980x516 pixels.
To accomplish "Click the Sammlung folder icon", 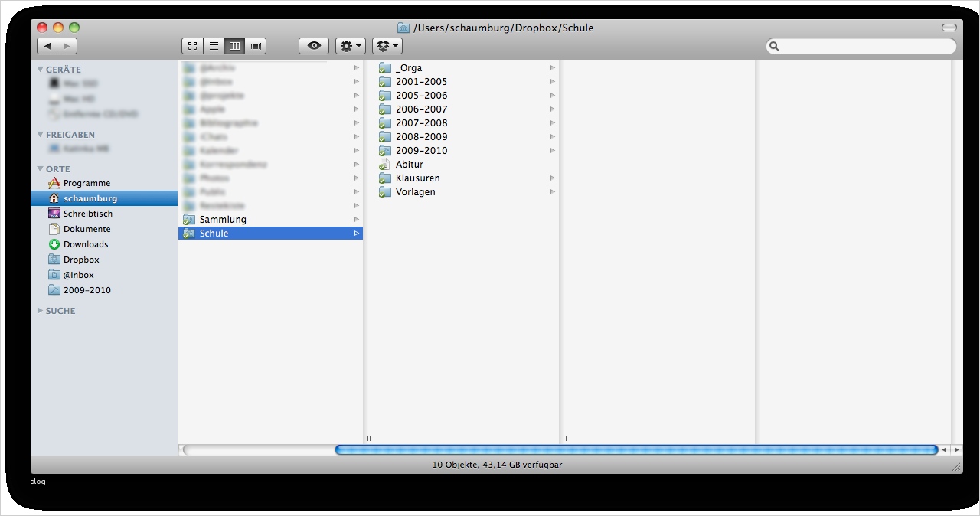I will 189,220.
